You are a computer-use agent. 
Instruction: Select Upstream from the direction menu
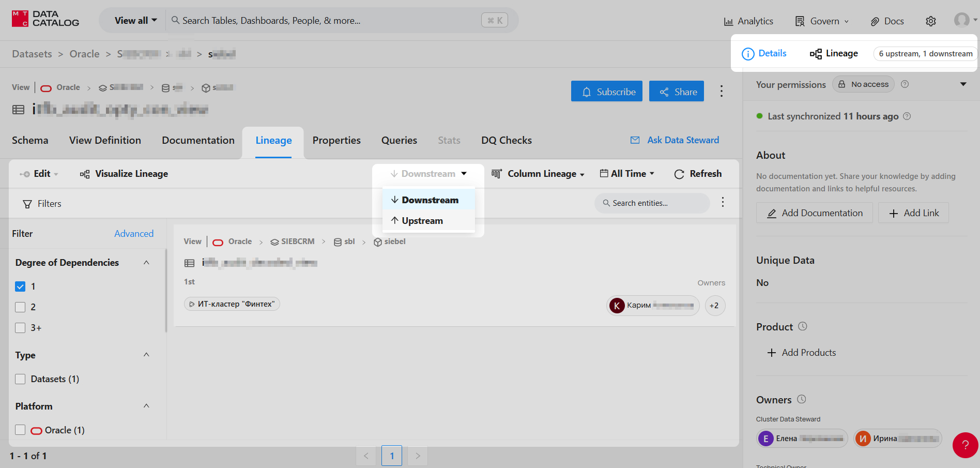click(422, 221)
